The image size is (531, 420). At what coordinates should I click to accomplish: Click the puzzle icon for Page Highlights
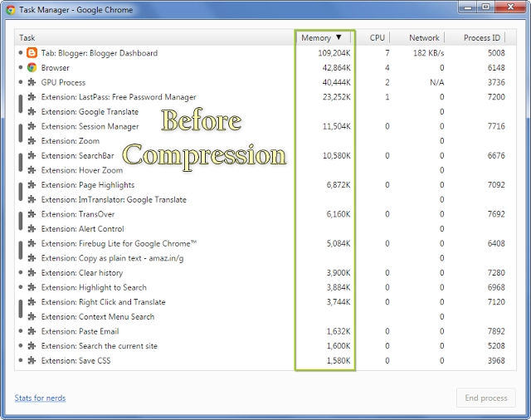pyautogui.click(x=32, y=184)
